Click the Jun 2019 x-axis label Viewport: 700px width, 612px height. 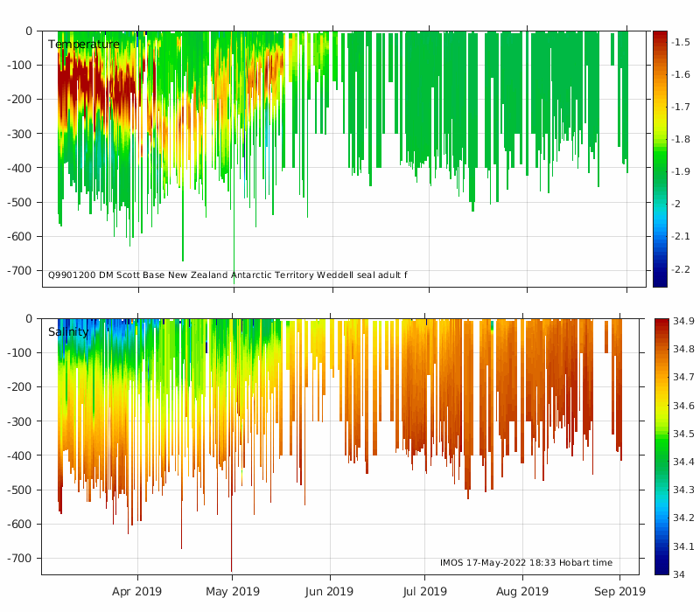pos(330,591)
